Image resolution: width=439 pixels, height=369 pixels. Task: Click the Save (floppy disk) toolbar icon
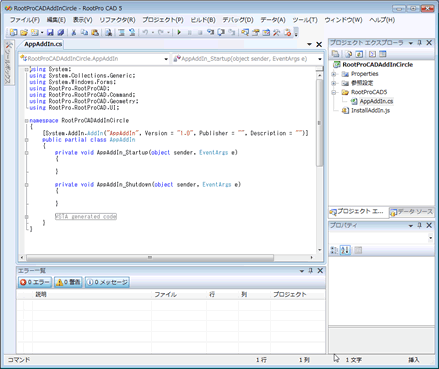tap(50, 32)
